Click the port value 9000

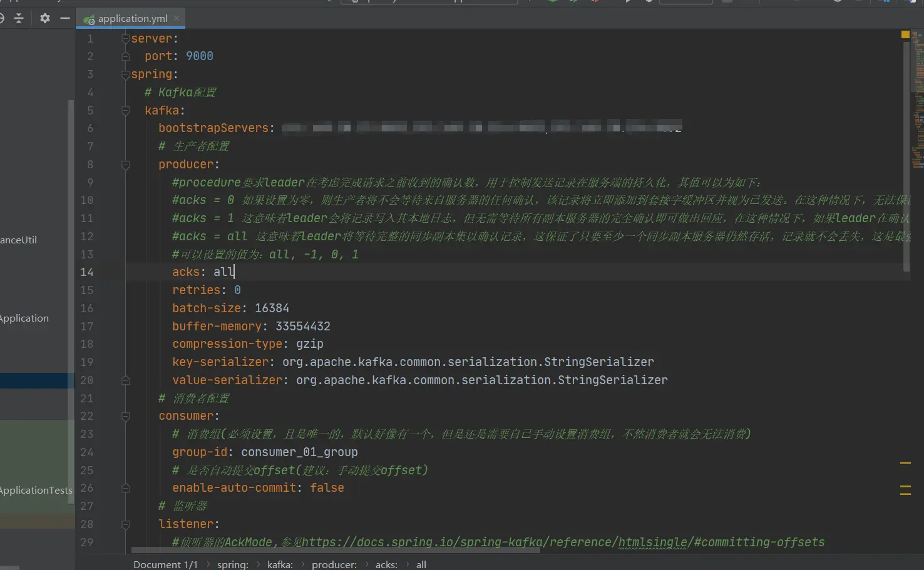click(x=200, y=56)
